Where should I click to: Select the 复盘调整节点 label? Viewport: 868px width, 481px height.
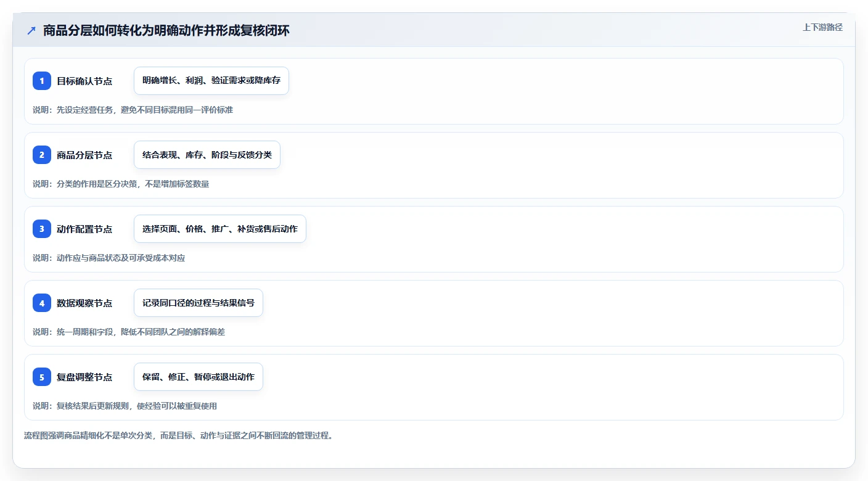84,377
